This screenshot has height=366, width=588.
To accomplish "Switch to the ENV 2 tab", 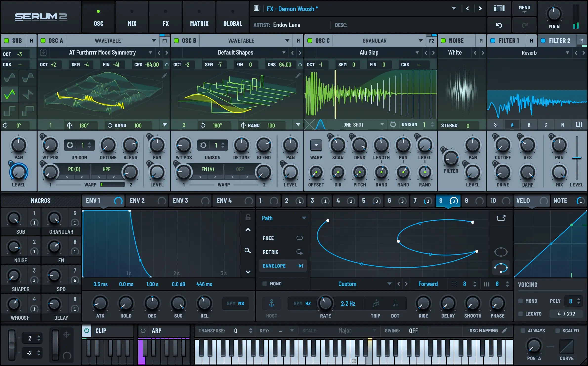I will pyautogui.click(x=137, y=201).
